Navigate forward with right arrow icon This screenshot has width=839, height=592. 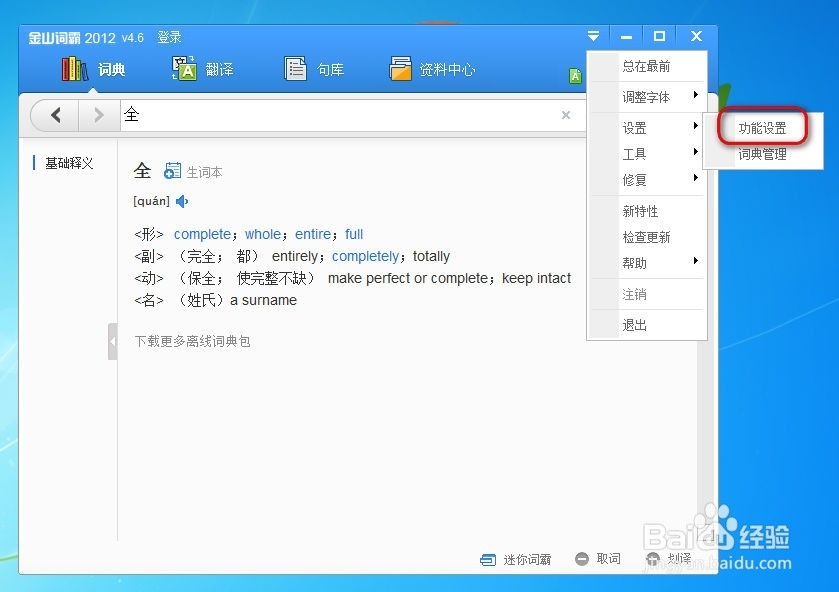(x=97, y=114)
